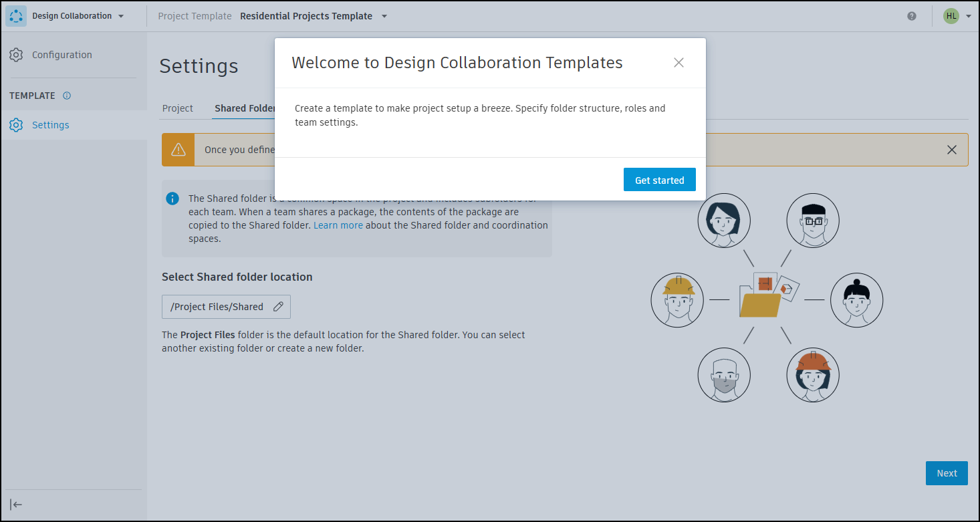Follow the Learn more link
Screen dimensions: 980x522
tap(338, 225)
